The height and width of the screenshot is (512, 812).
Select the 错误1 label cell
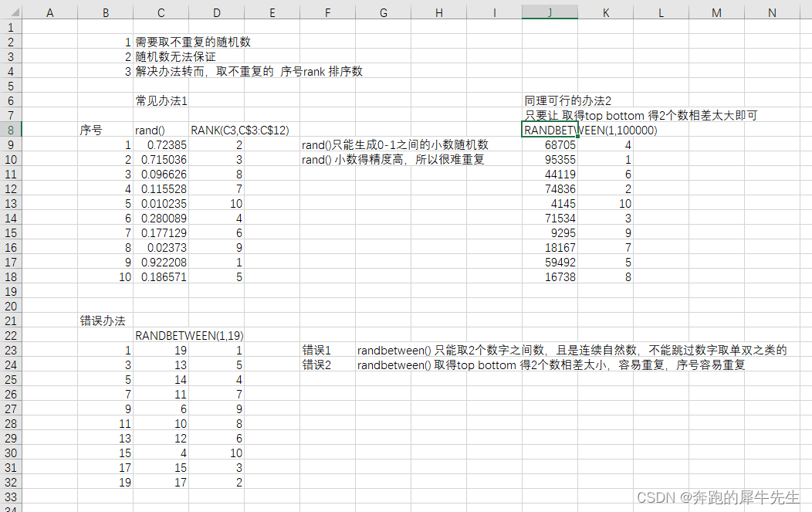327,350
